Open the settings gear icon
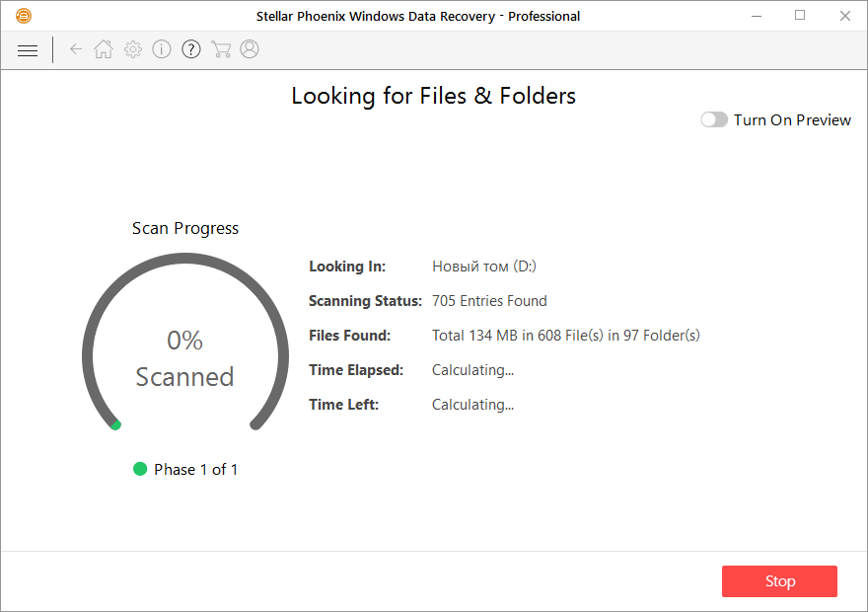The height and width of the screenshot is (612, 868). [x=133, y=49]
